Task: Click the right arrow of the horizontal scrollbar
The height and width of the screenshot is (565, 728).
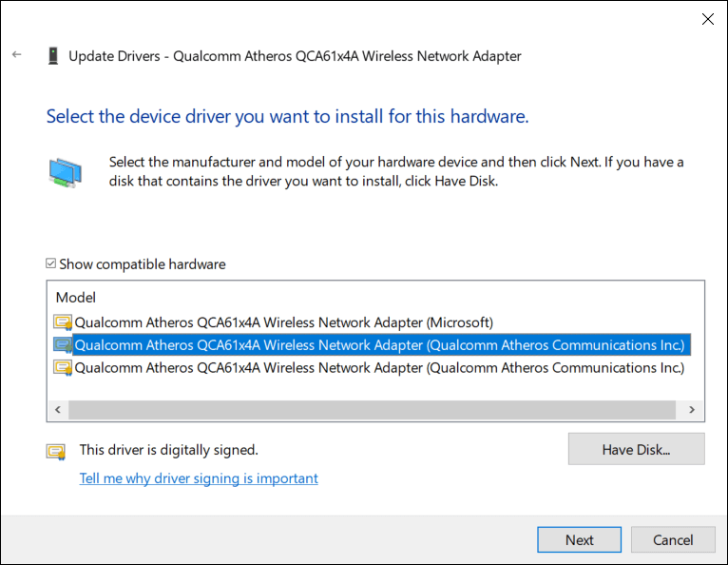Action: click(692, 409)
